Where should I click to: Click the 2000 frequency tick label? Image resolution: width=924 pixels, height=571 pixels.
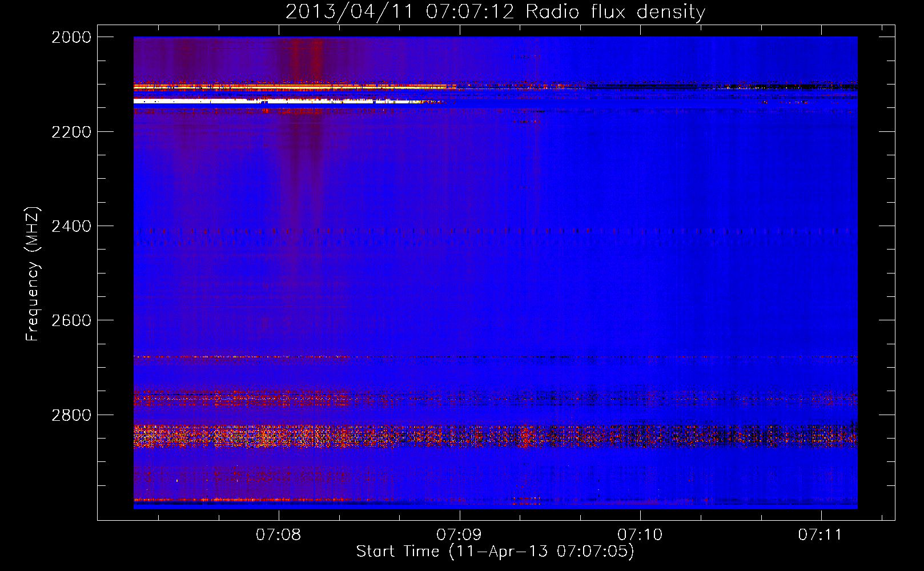click(71, 37)
